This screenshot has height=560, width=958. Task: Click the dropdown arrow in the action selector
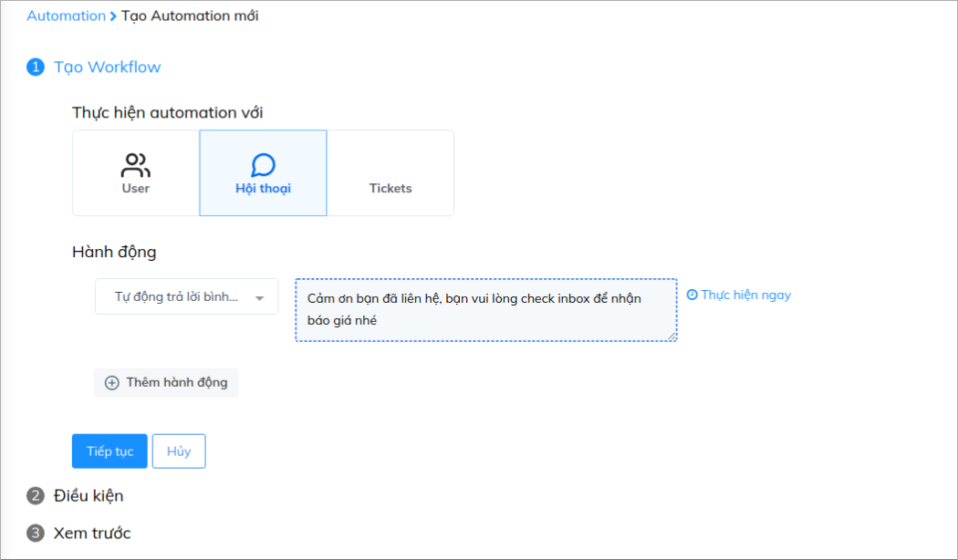[260, 298]
